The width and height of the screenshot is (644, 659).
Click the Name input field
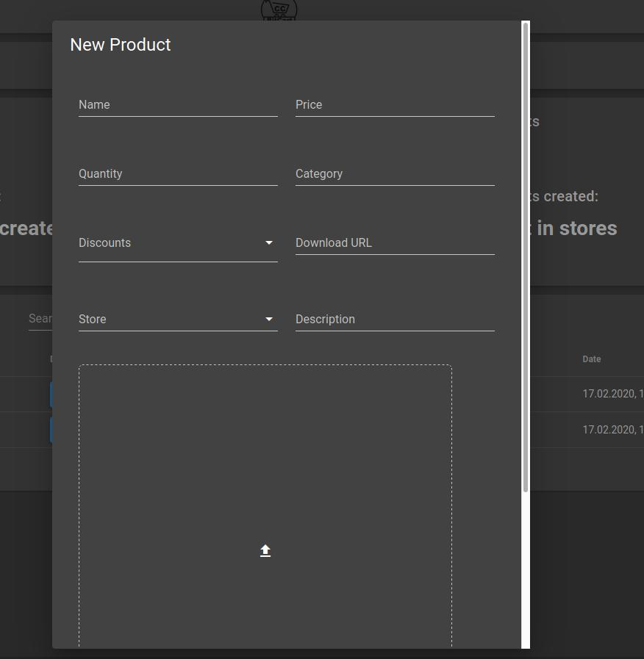click(178, 105)
